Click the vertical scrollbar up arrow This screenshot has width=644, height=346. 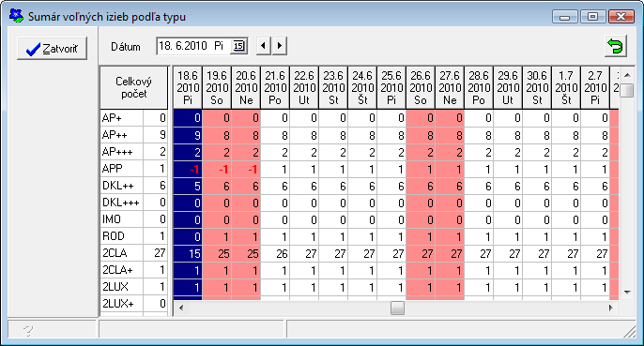[x=627, y=75]
